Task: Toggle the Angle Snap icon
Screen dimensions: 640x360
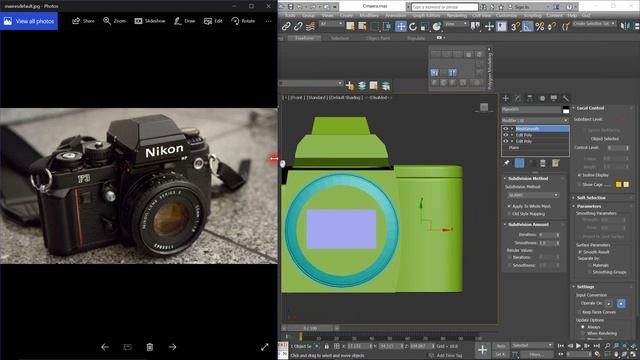Action: coord(527,27)
